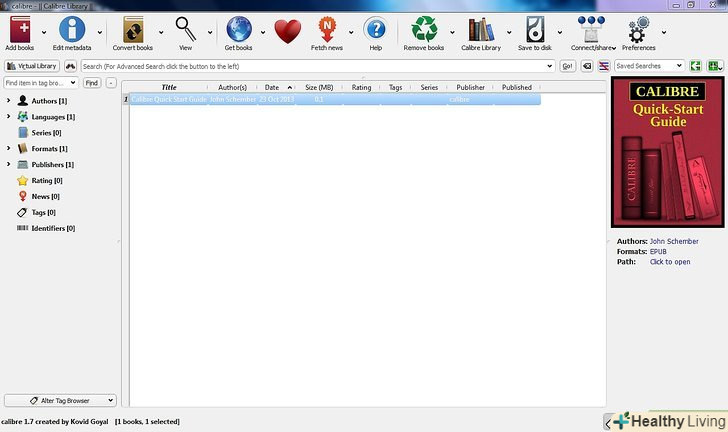728x432 pixels.
Task: Click the Publishers icon in tag browser
Action: (23, 164)
